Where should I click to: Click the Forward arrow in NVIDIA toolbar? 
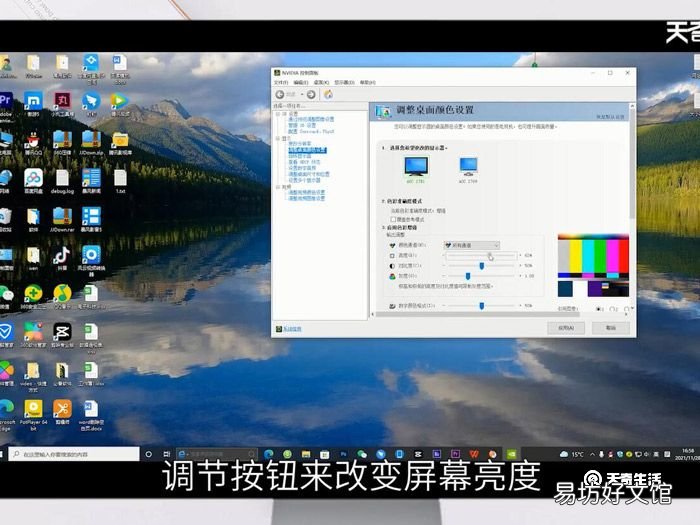[311, 94]
